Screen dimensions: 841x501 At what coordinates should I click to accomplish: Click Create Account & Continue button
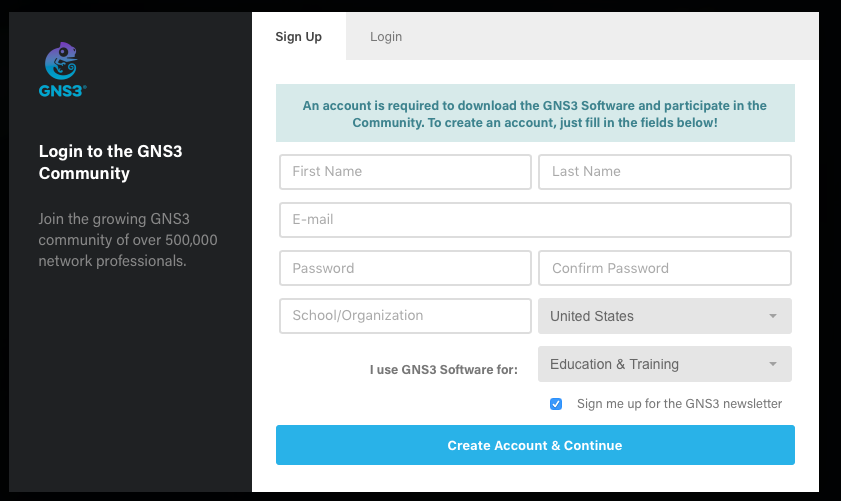(x=535, y=445)
